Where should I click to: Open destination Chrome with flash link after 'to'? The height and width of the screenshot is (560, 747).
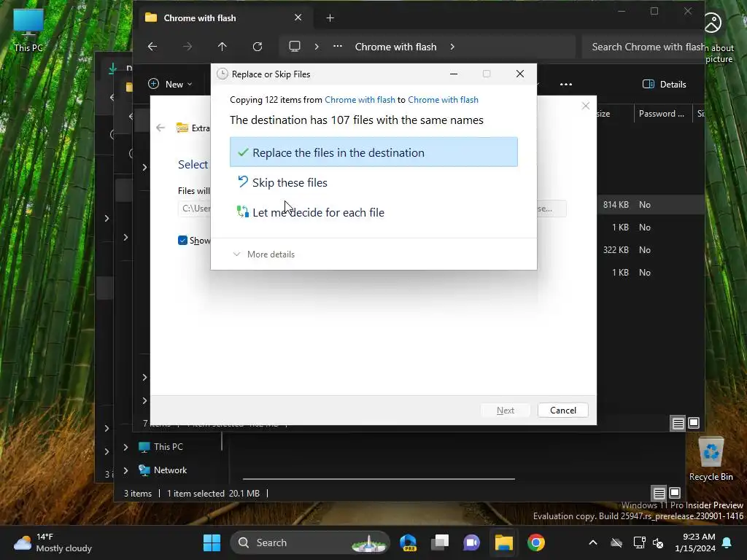tap(443, 99)
